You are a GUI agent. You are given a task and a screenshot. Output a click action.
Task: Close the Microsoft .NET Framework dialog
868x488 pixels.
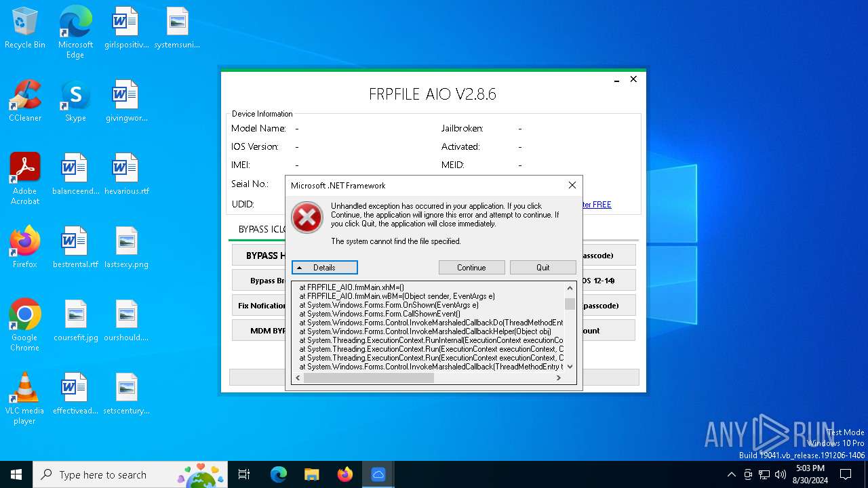(x=572, y=185)
